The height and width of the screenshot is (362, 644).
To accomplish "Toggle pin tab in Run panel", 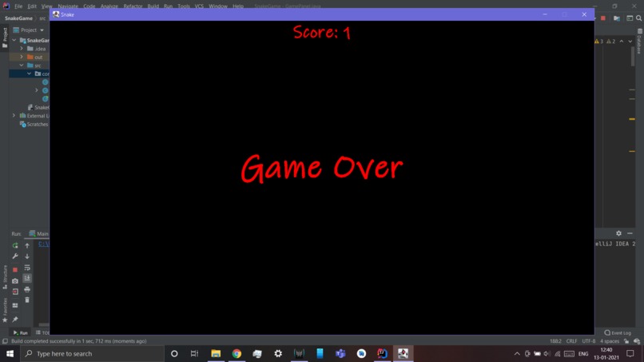I will [15, 320].
